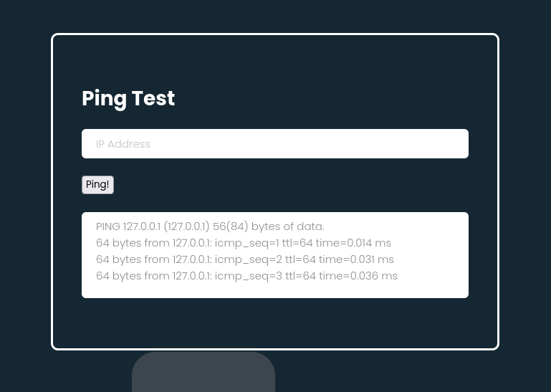The height and width of the screenshot is (392, 551).
Task: Click the gray rounded box below the card
Action: tap(203, 372)
